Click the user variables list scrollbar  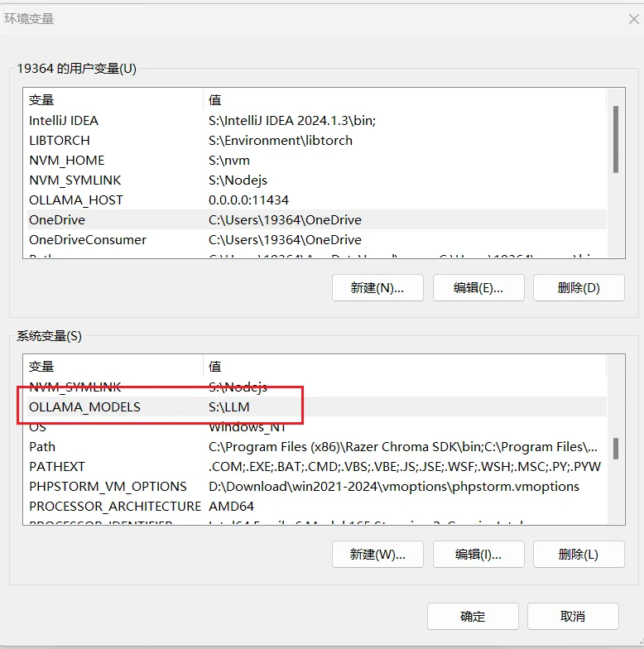pyautogui.click(x=616, y=139)
